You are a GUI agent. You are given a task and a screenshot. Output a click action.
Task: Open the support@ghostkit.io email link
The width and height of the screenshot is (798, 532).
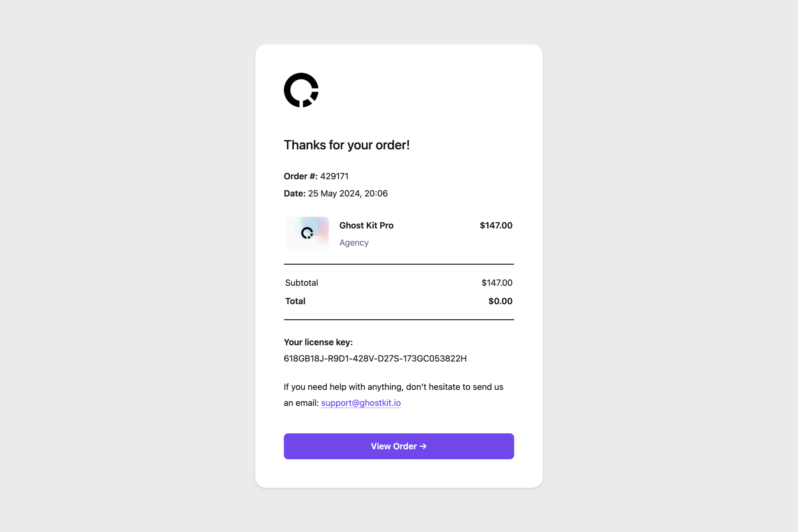[361, 403]
